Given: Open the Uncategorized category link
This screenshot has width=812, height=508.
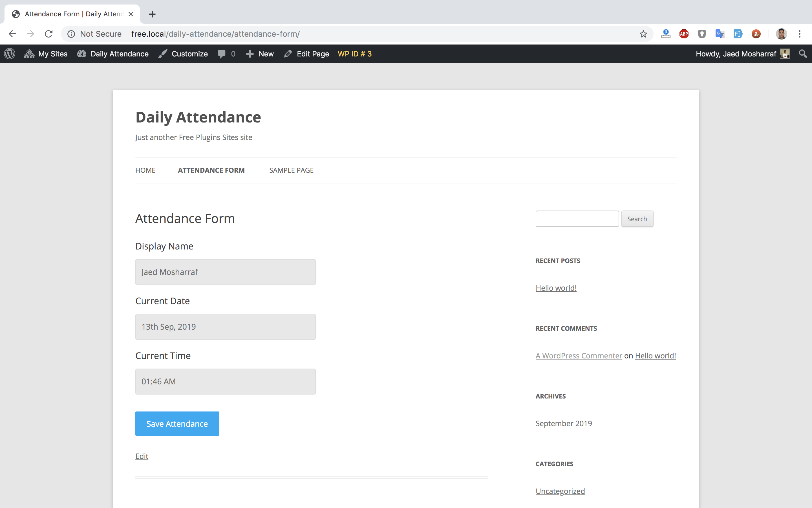Looking at the screenshot, I should [560, 491].
